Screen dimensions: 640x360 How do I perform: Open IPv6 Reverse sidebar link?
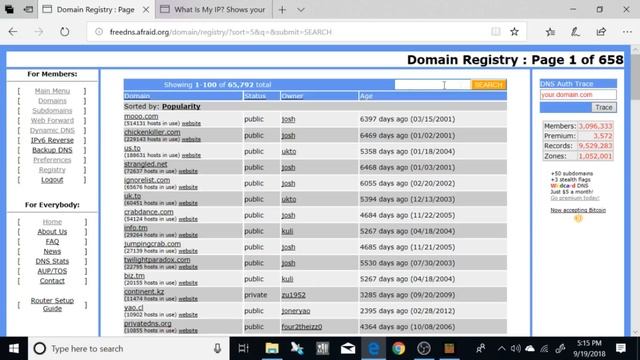pyautogui.click(x=52, y=140)
